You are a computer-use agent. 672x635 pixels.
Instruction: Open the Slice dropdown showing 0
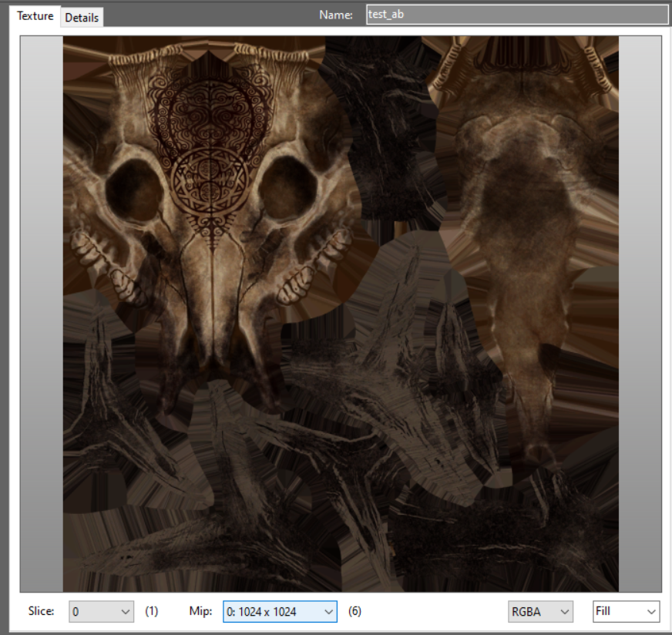(102, 612)
